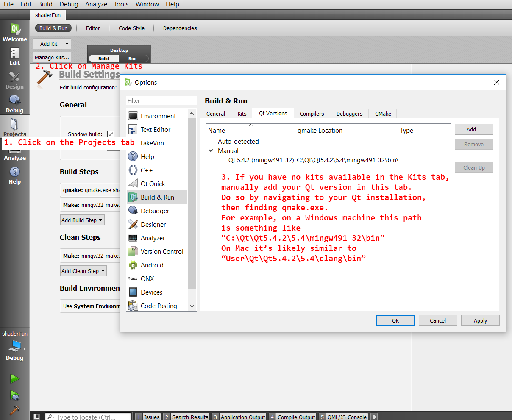Select Build & Run options category

pos(157,197)
